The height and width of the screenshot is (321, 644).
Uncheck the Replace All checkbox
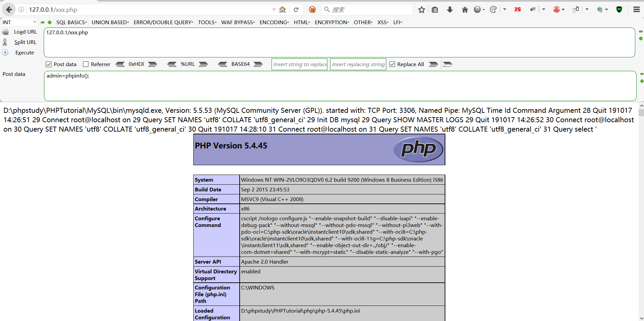393,64
